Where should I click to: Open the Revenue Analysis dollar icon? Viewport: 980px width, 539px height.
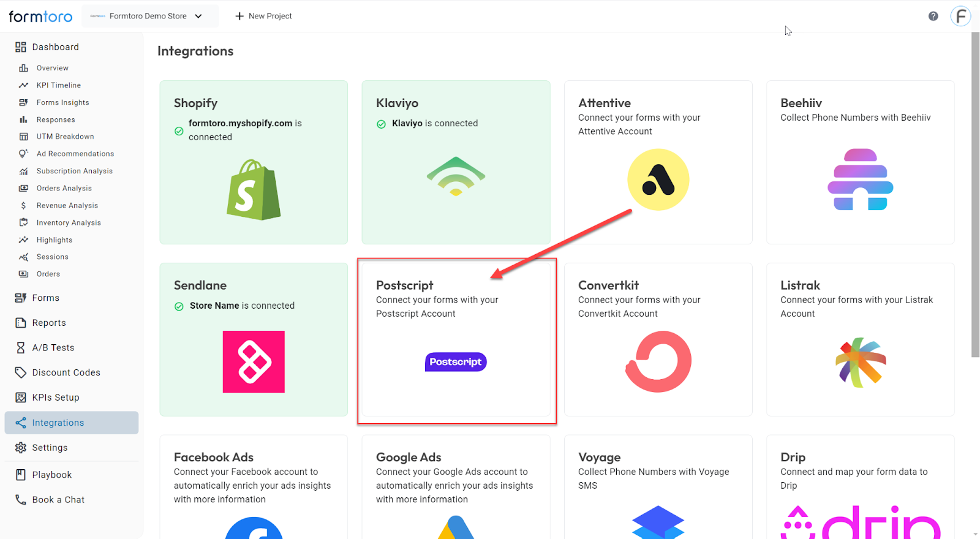tap(23, 206)
